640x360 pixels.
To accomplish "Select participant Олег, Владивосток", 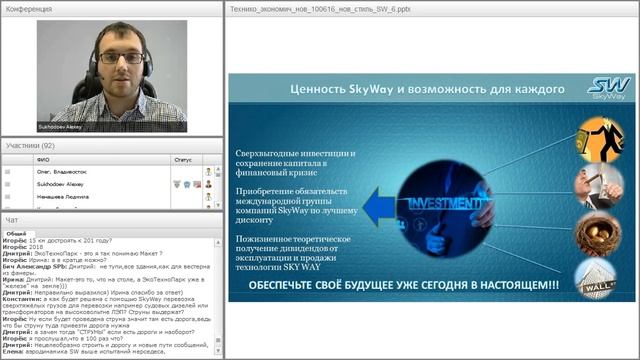I will pos(61,172).
